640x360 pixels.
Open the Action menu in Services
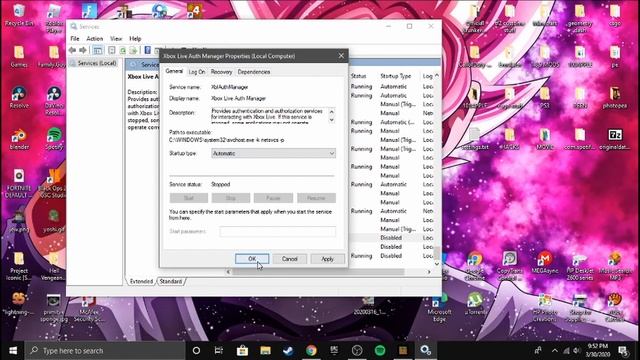(95, 38)
